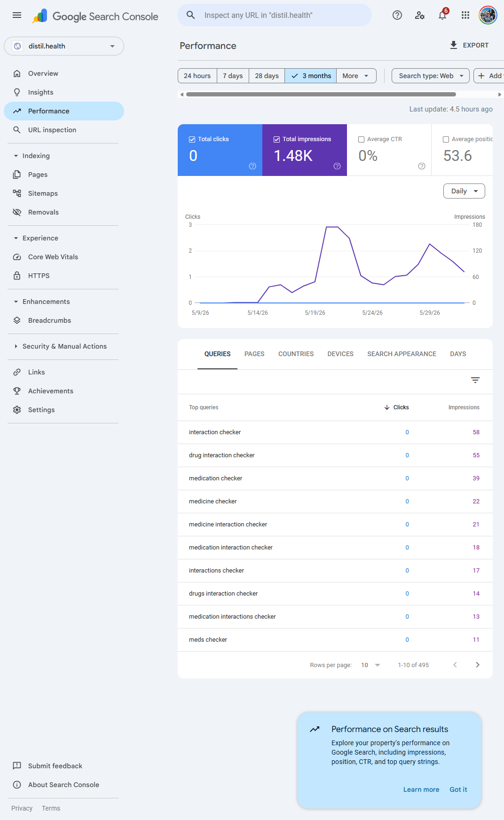
Task: Open URL inspection in the sidebar
Action: pos(64,130)
